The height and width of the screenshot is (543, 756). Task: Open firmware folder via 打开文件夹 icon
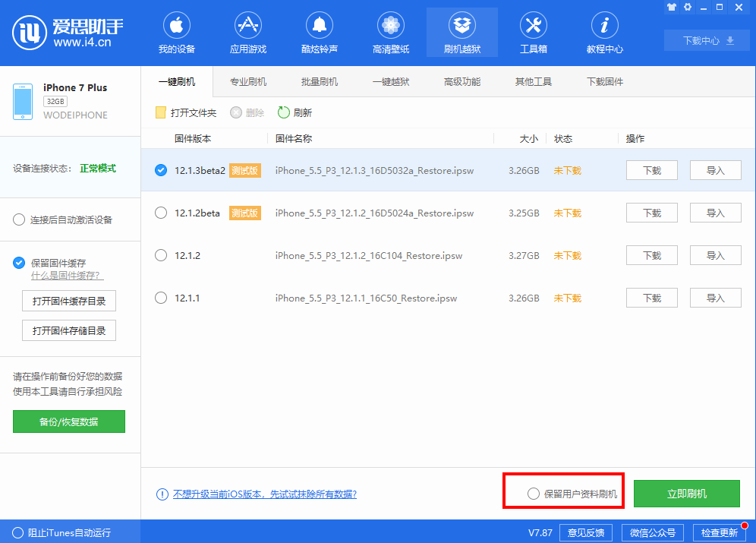click(185, 112)
